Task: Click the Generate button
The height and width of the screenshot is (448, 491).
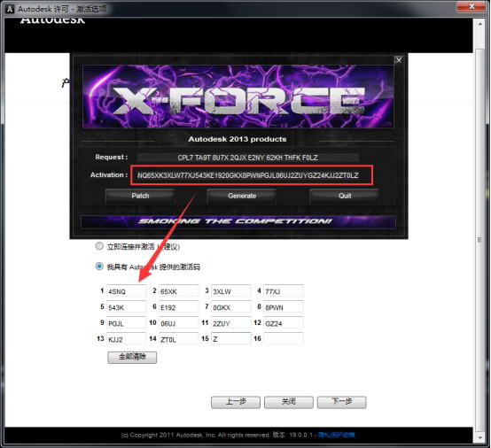Action: tap(242, 196)
